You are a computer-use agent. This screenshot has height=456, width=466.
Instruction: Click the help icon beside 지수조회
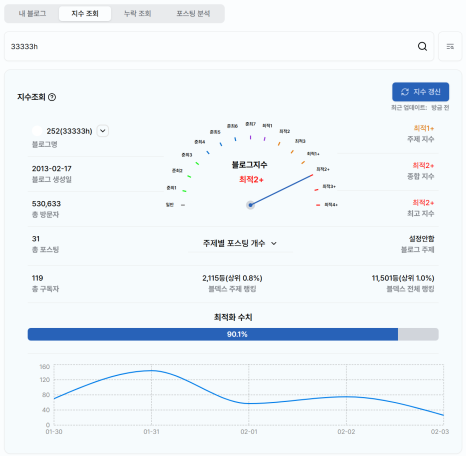click(x=52, y=97)
